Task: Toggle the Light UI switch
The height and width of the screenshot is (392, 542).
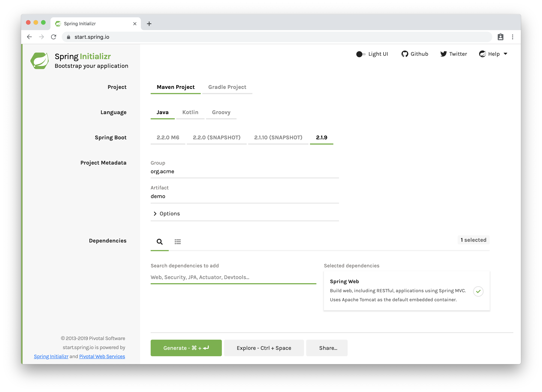Action: tap(361, 54)
